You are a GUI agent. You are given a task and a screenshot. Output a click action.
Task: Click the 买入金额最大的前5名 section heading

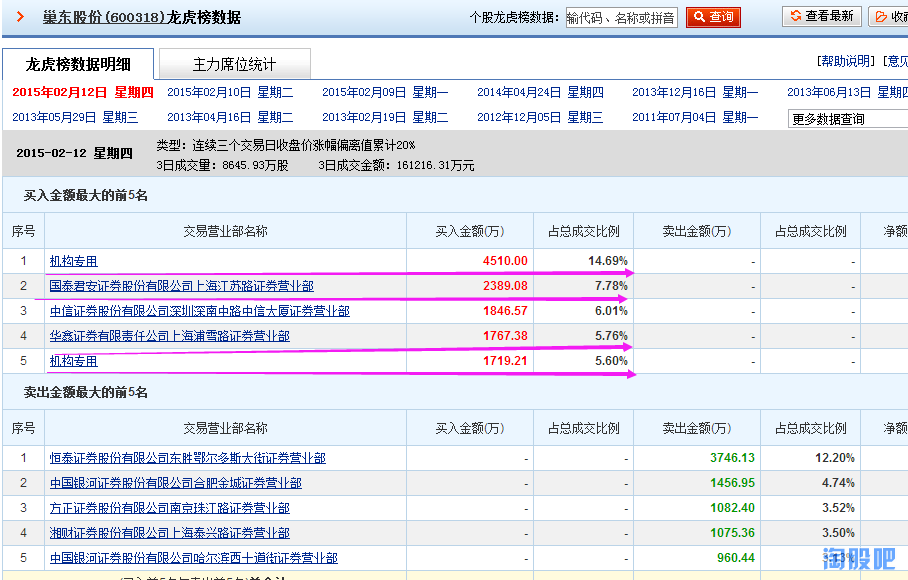(x=86, y=196)
